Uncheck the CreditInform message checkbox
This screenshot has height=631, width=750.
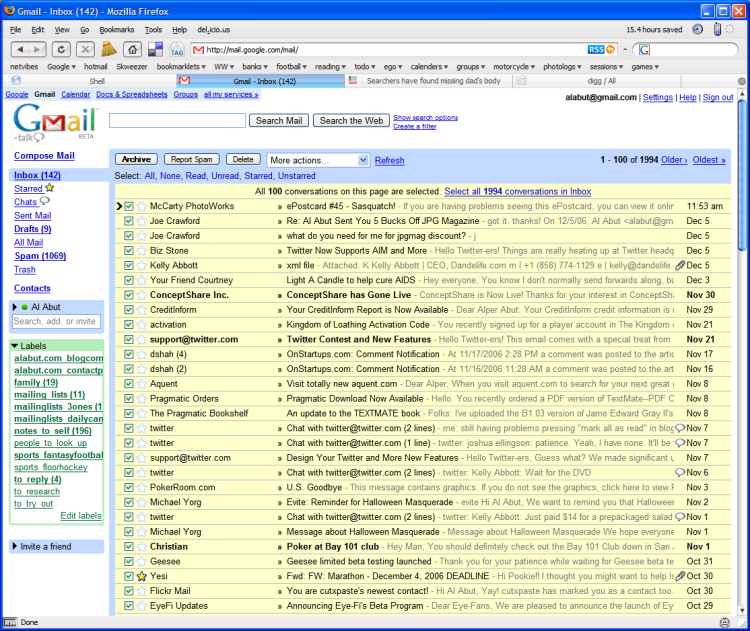point(129,310)
